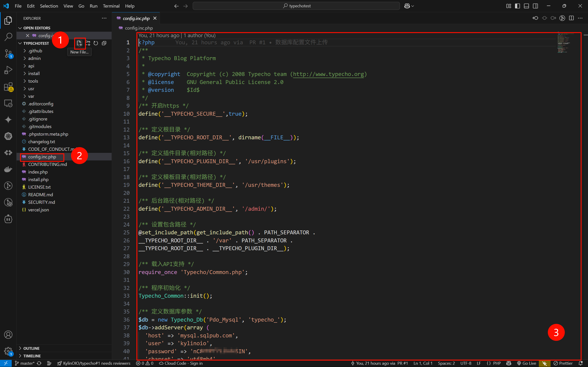This screenshot has width=588, height=367.
Task: Split the editor to the right
Action: (571, 18)
